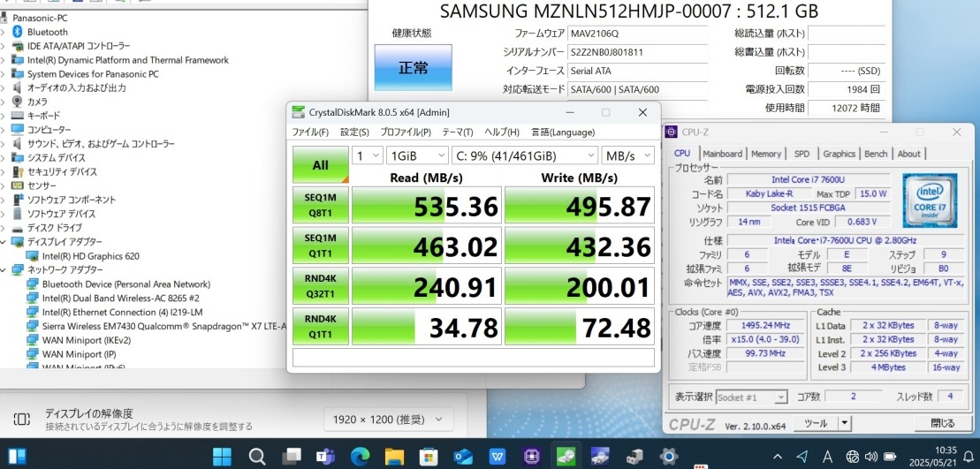Open the ヘルプ(H) menu

[x=503, y=132]
